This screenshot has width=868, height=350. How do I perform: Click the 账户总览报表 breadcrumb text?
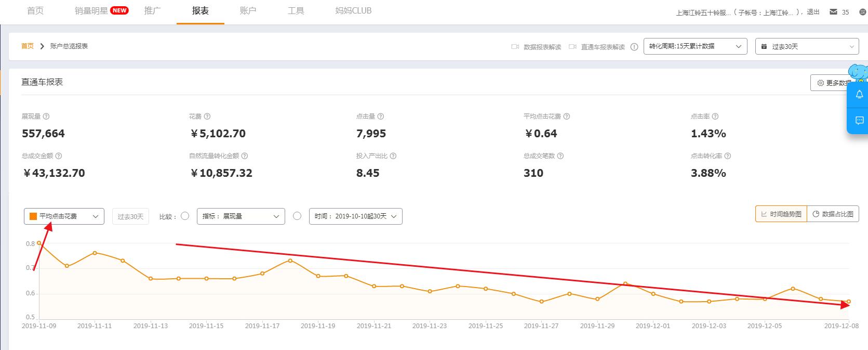[x=69, y=46]
